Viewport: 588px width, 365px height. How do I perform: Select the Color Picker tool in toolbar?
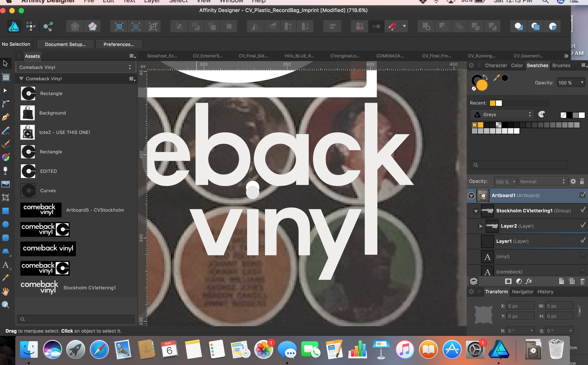coord(5,278)
